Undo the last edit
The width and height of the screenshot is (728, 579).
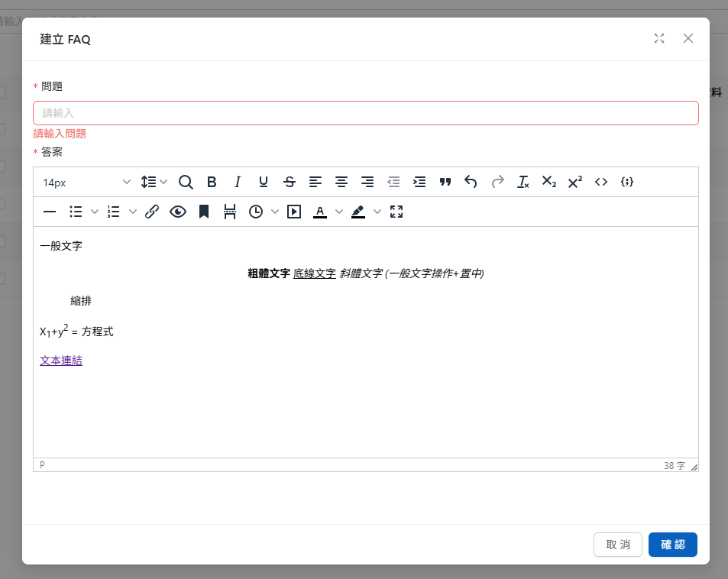(x=471, y=182)
